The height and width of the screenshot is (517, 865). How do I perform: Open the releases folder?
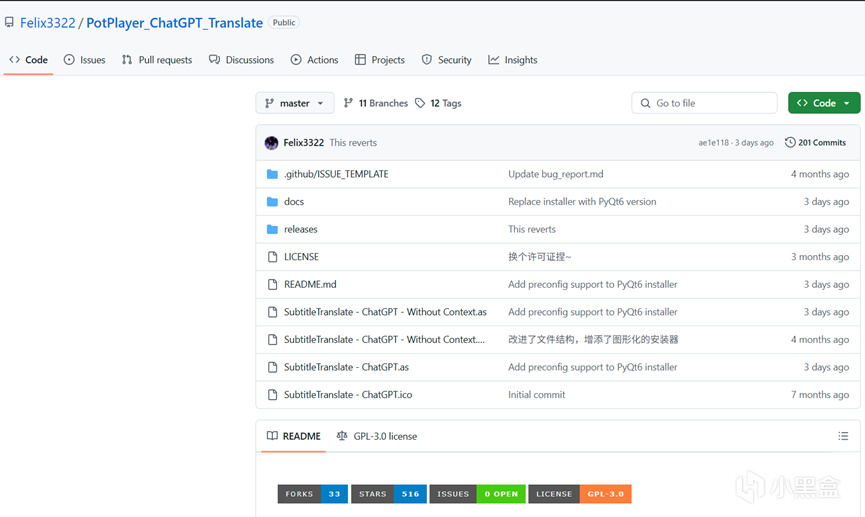coord(301,230)
